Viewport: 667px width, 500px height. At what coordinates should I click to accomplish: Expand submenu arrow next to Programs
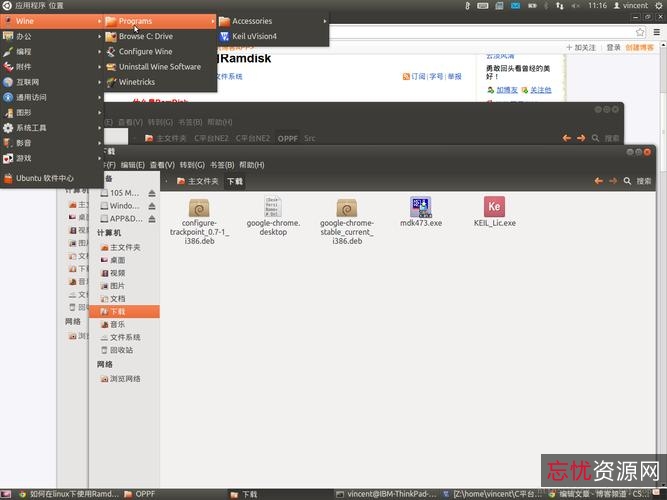tap(213, 21)
